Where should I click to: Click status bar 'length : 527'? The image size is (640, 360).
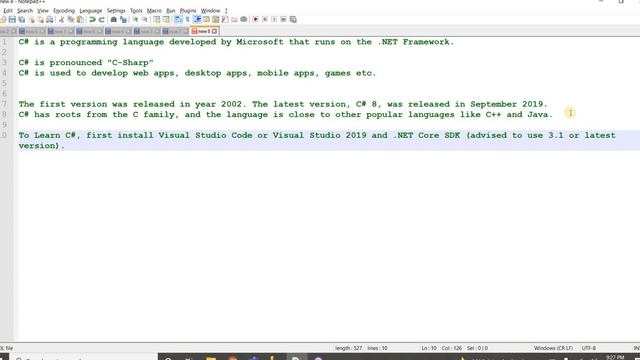tap(349, 348)
